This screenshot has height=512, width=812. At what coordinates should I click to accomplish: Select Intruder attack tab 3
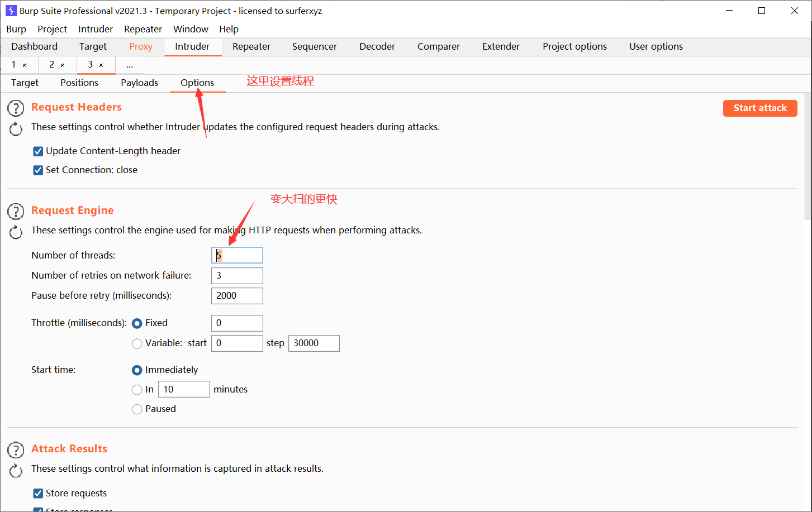point(90,65)
